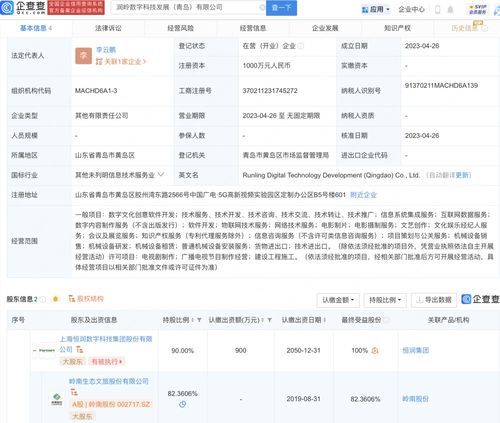Open 企业中心 in the header
500x423 pixels.
tap(411, 10)
